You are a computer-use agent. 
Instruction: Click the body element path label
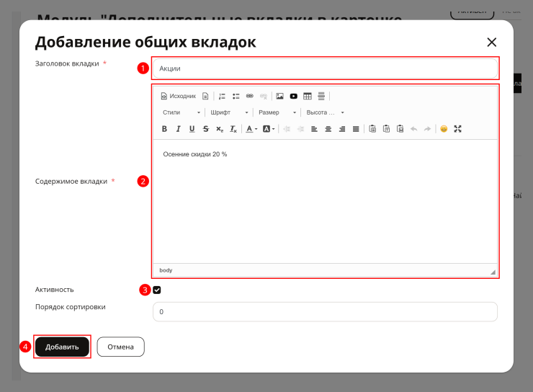(166, 270)
